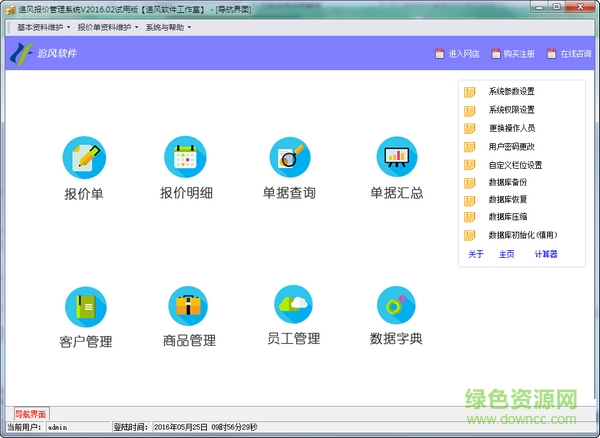Click the note icon beside 数据库压缩
Image resolution: width=600 pixels, height=438 pixels.
(x=470, y=217)
